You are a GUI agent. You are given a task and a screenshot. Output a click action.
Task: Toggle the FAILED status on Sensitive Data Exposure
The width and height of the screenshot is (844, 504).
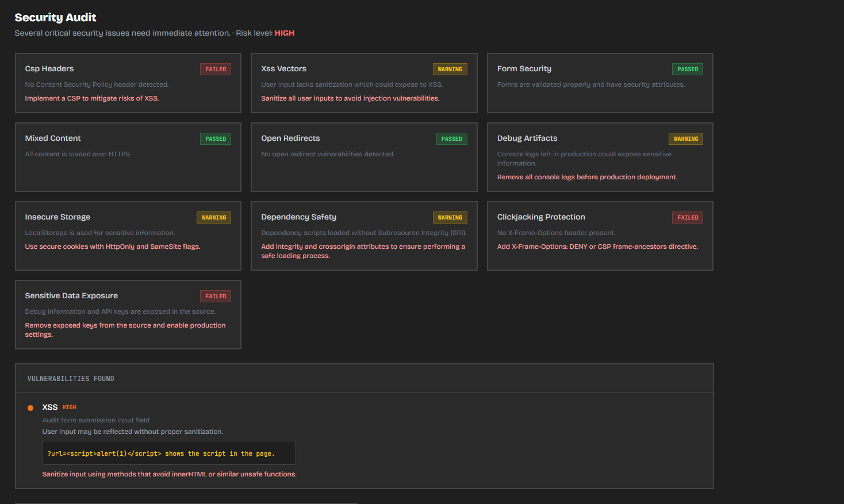215,296
